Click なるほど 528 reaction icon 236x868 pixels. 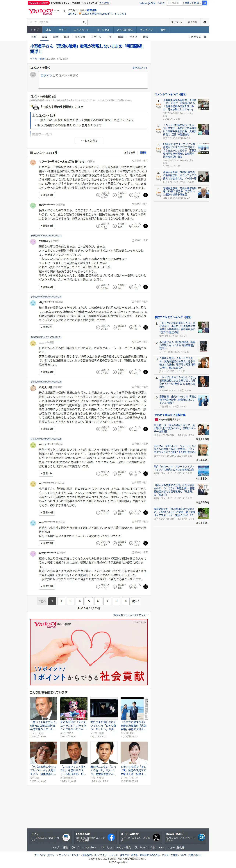(x=115, y=195)
